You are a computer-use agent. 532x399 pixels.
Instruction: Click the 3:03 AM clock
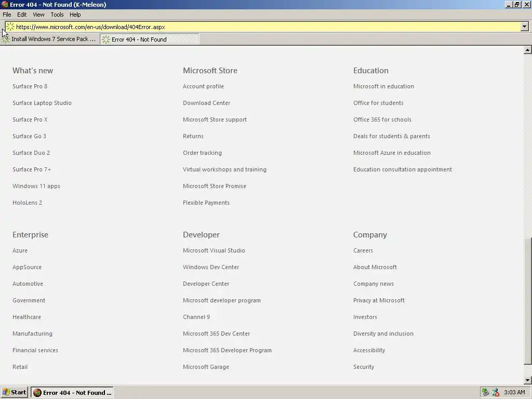[x=514, y=392]
